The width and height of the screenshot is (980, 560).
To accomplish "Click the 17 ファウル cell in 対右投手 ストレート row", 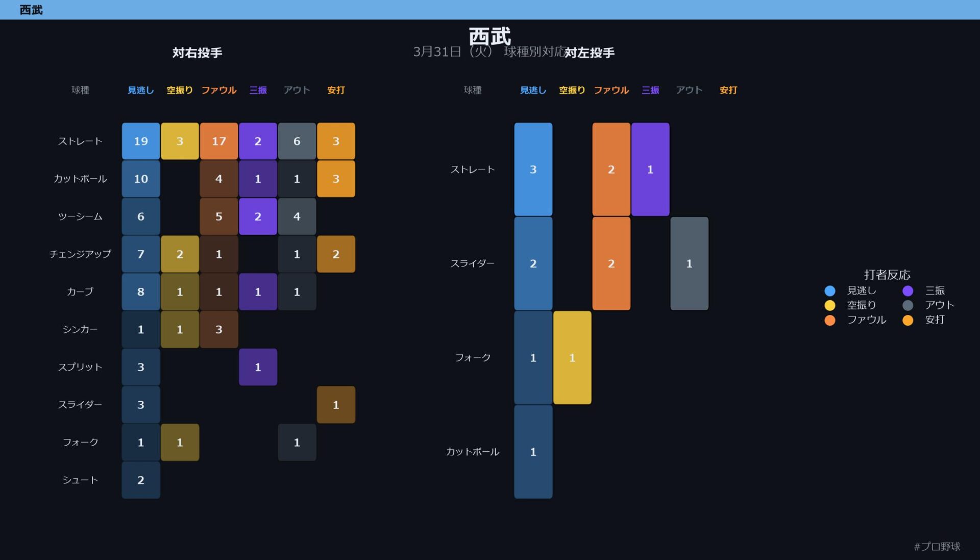I will tap(219, 141).
